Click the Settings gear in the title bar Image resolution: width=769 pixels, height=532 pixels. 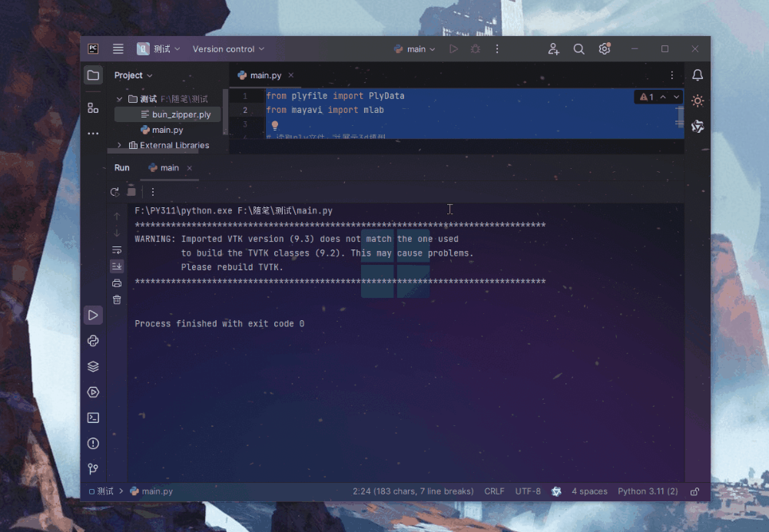coord(605,48)
